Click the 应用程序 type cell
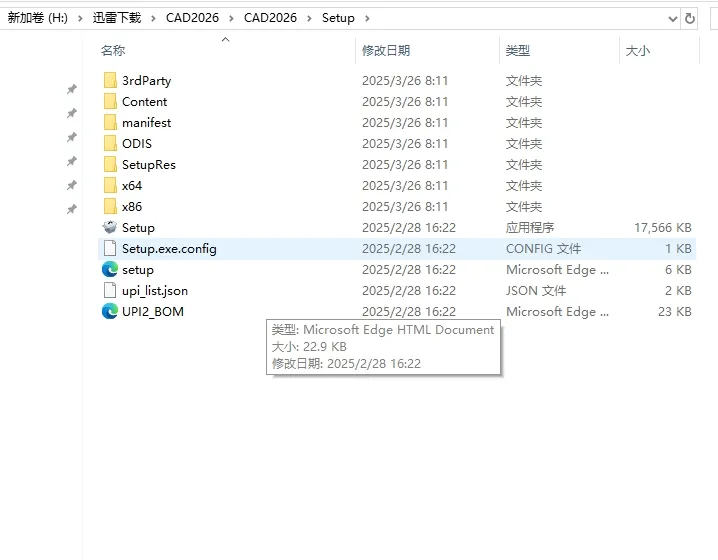This screenshot has width=718, height=560. coord(530,228)
